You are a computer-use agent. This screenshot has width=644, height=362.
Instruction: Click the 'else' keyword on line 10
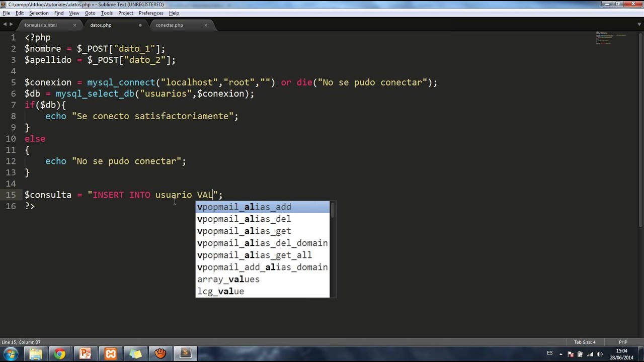pos(35,139)
